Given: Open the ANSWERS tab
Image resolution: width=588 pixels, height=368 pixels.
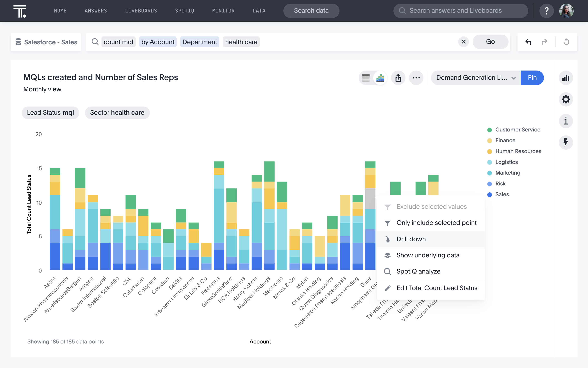Looking at the screenshot, I should click(x=96, y=11).
